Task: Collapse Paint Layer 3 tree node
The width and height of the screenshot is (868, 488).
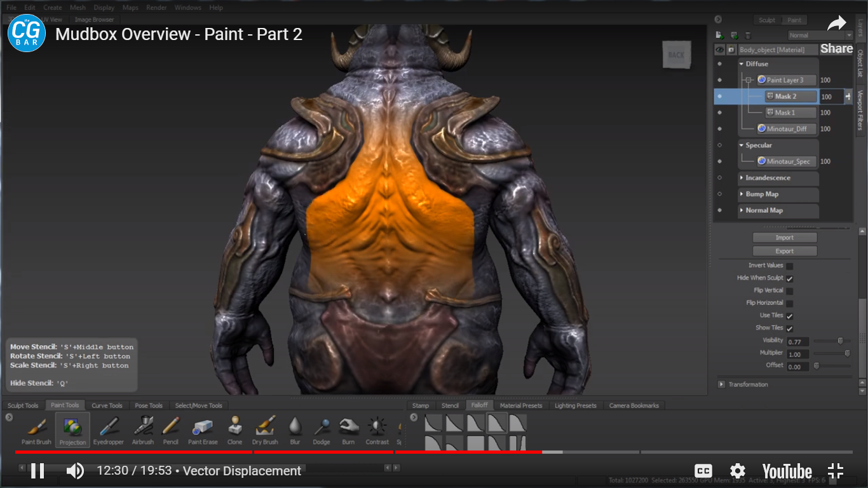Action: coord(749,80)
